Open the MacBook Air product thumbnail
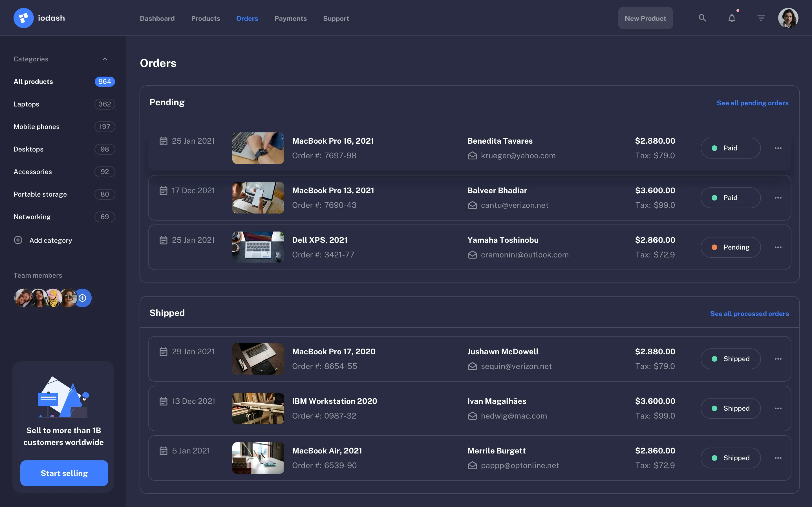 coord(258,458)
